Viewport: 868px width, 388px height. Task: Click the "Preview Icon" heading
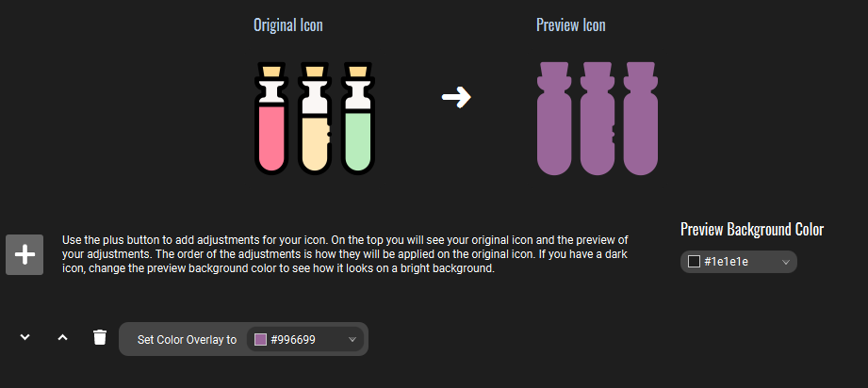coord(570,25)
